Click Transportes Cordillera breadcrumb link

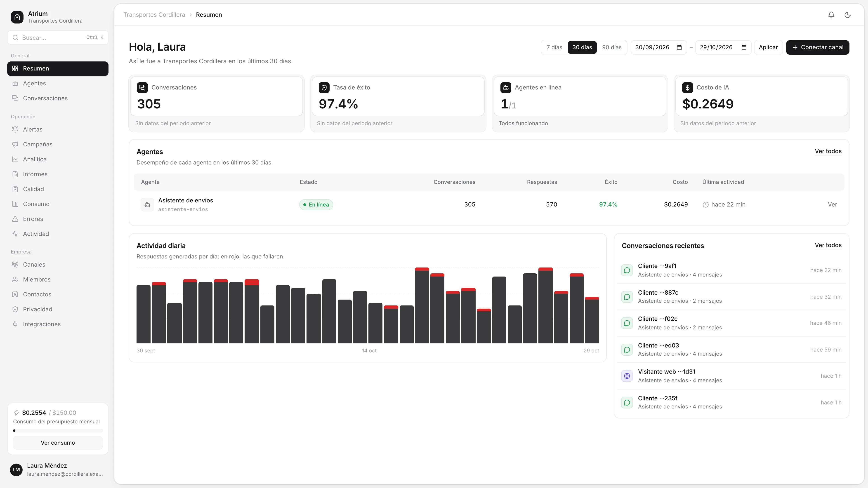pyautogui.click(x=154, y=15)
